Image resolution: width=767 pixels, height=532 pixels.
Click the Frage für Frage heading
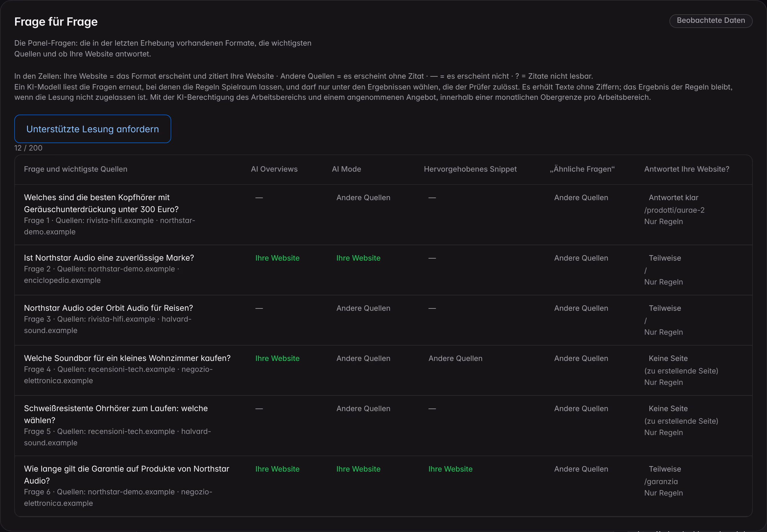click(x=56, y=22)
